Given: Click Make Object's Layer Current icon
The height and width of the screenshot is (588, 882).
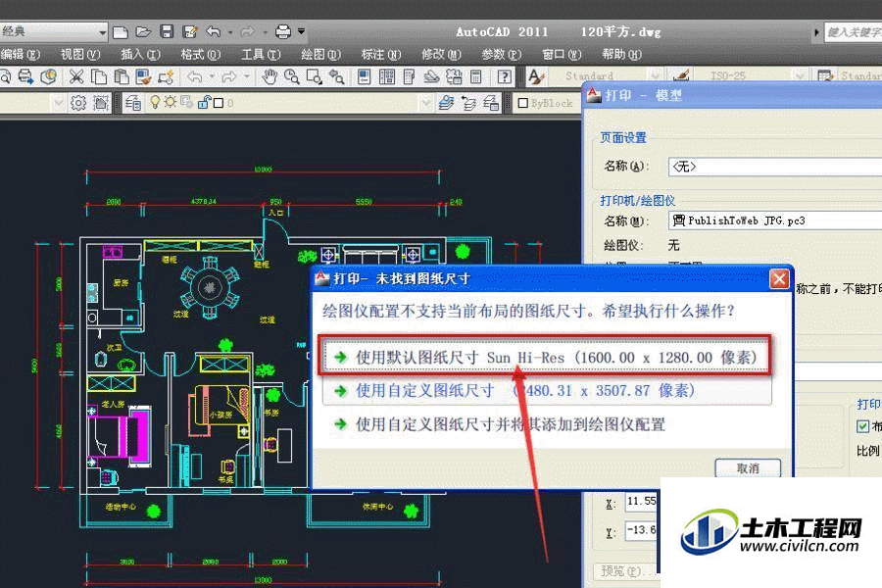Looking at the screenshot, I should point(446,103).
